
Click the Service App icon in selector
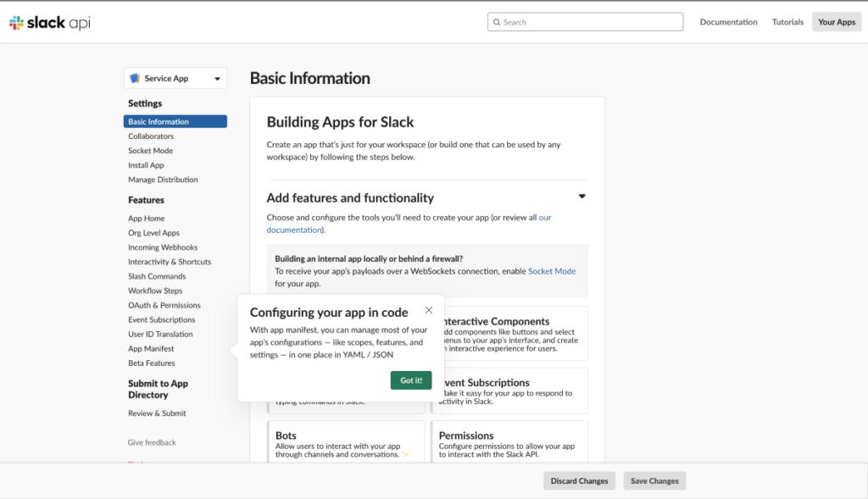coord(135,79)
